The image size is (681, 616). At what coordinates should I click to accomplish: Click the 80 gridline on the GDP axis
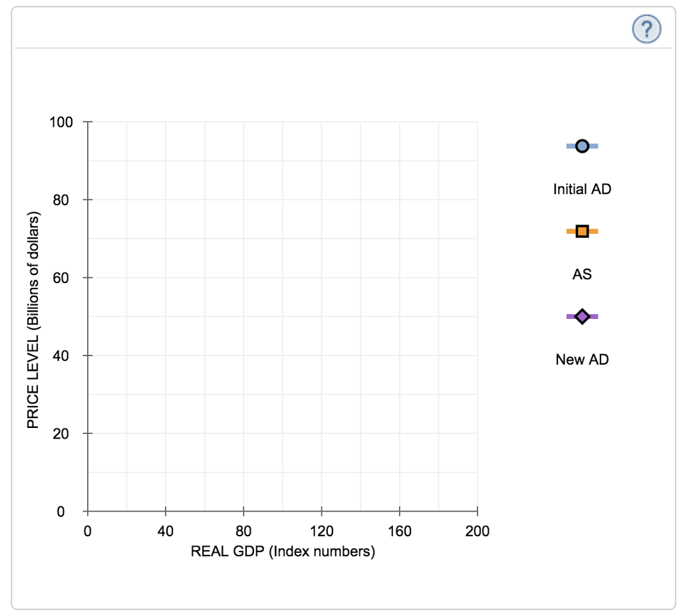tap(243, 316)
